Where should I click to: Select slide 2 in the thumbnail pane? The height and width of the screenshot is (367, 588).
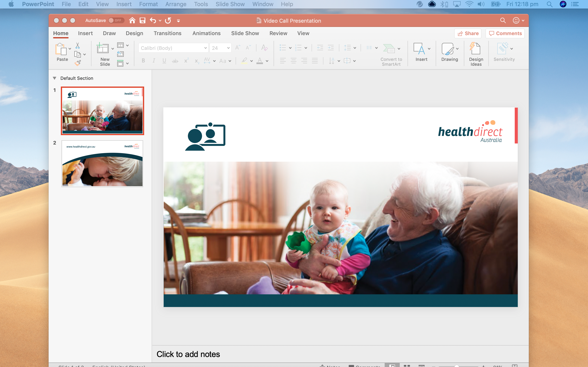pos(102,163)
